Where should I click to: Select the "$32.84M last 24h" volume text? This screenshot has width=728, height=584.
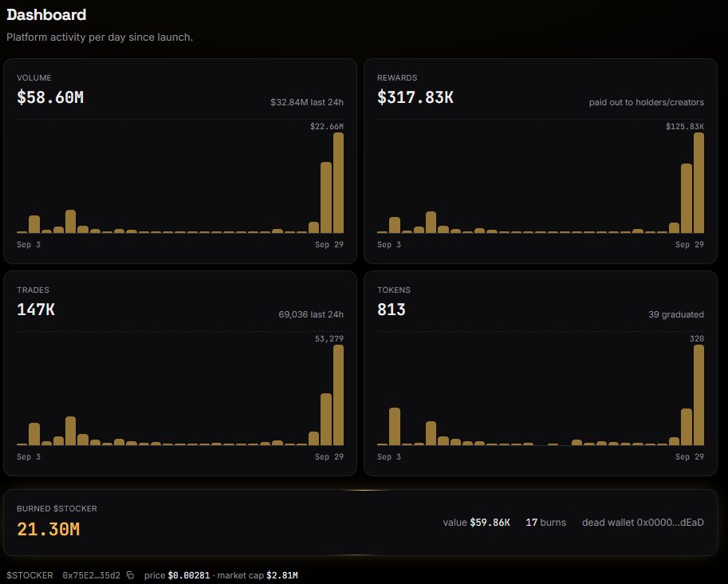coord(307,102)
